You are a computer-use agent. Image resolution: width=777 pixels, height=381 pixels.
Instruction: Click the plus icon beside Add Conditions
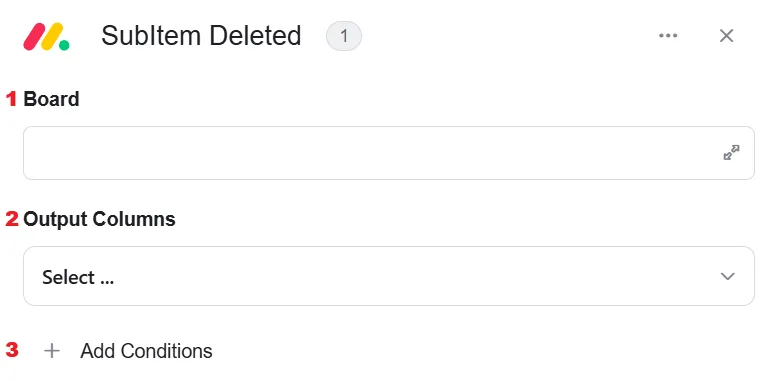click(x=52, y=351)
